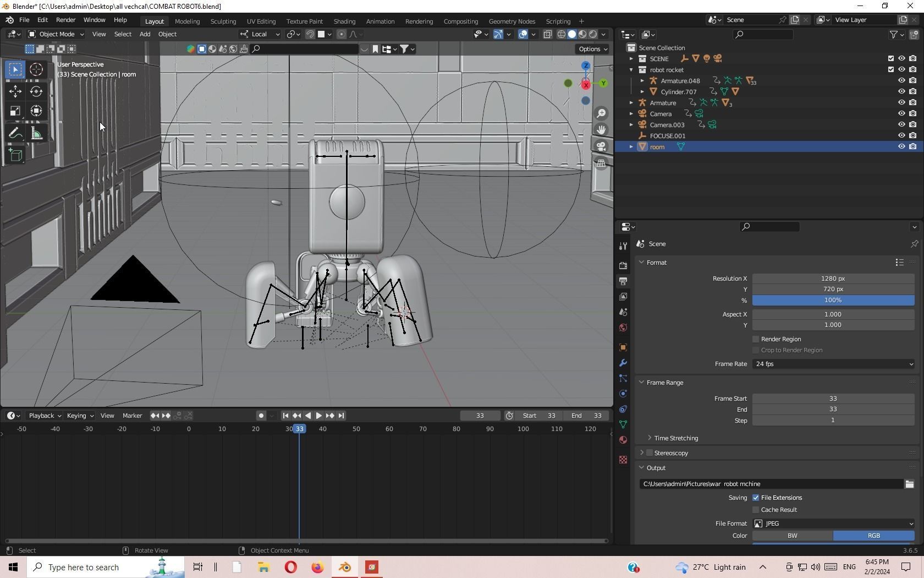Collapse the Frame Range panel

(641, 383)
